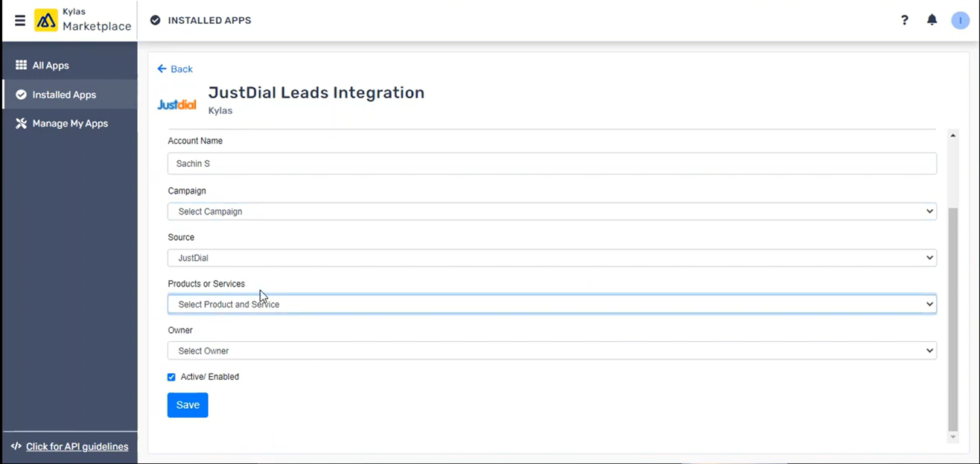Click the Save button
Viewport: 980px width, 464px height.
(188, 405)
